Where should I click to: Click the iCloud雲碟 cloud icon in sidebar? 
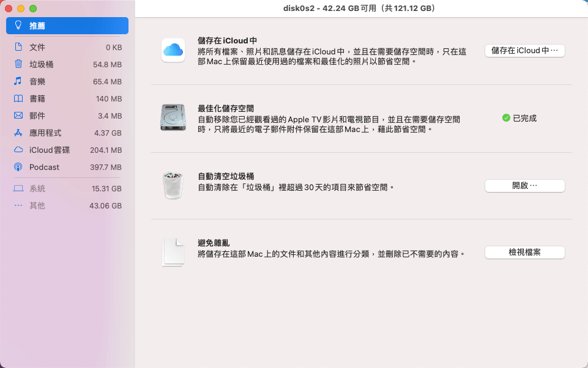click(x=18, y=150)
